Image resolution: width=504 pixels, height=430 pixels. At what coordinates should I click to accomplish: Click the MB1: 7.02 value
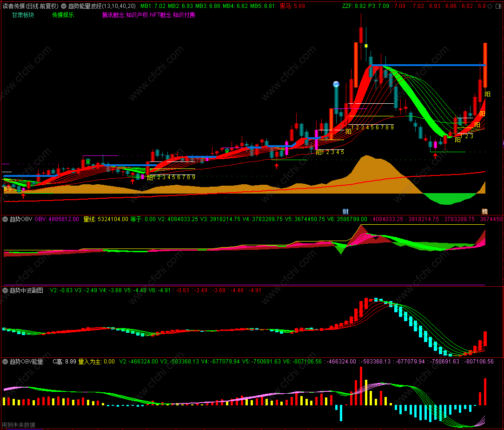[x=153, y=6]
